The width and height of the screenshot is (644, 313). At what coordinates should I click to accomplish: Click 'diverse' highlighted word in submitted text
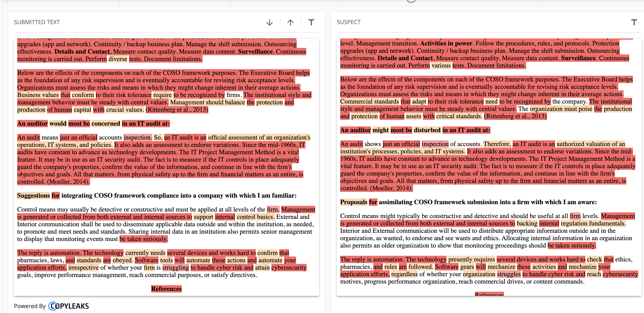(118, 59)
